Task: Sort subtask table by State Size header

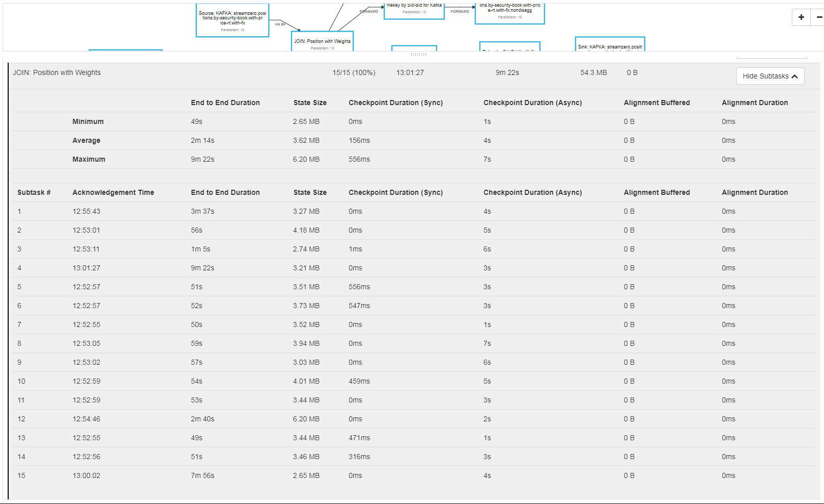Action: tap(309, 192)
